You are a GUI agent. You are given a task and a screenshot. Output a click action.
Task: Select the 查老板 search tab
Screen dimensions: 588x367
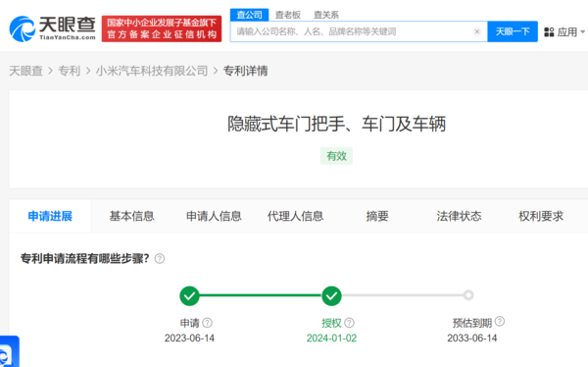[288, 15]
